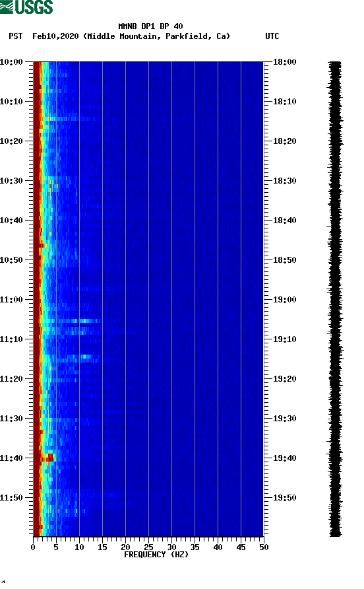364x589 pixels.
Task: Click the 10:30 PST time label
Action: tap(11, 181)
